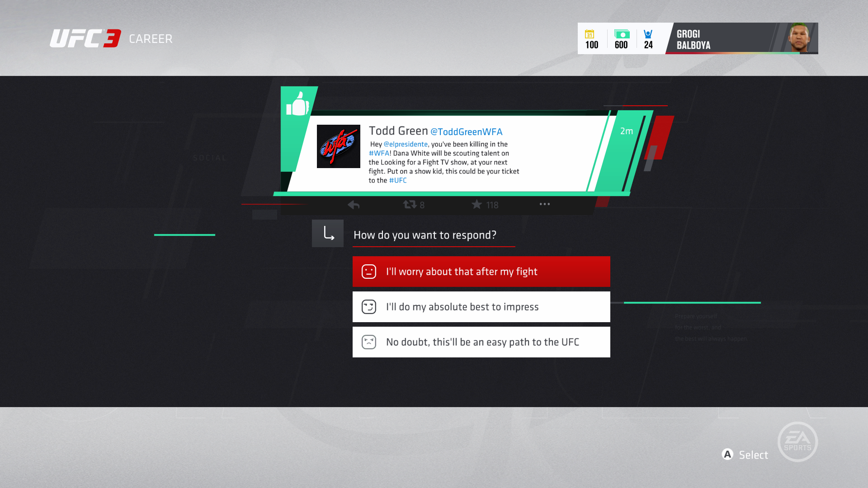The height and width of the screenshot is (488, 868).
Task: Choose "I'll do my absolute best to impress"
Action: click(x=481, y=307)
